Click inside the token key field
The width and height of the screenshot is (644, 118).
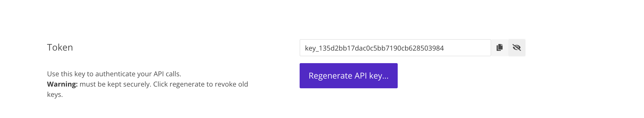pos(395,48)
